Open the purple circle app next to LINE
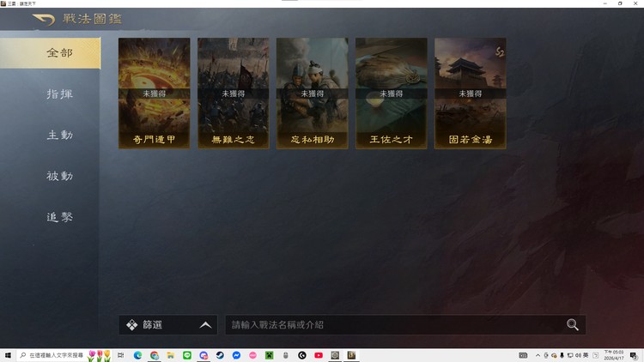The image size is (644, 362). pos(204,355)
